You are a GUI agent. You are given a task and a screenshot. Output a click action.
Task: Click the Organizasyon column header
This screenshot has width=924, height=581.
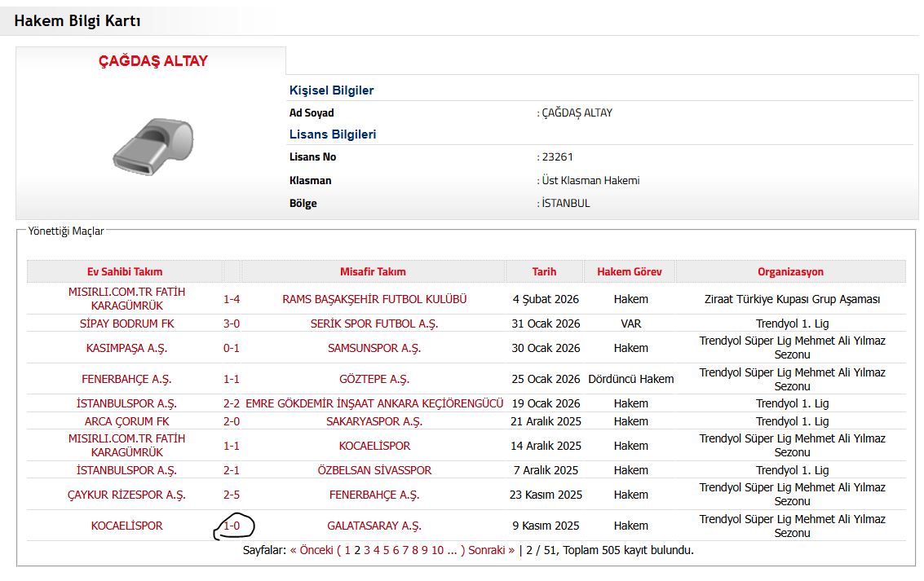(x=790, y=271)
